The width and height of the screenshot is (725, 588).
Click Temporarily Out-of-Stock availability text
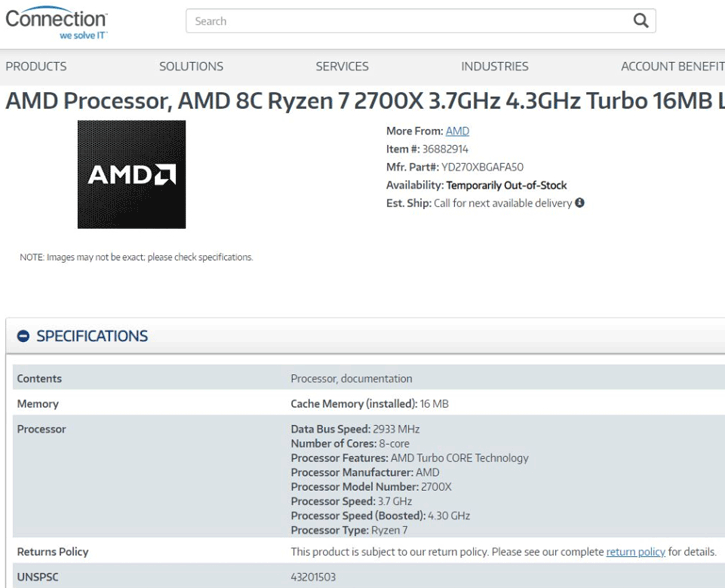tap(506, 185)
